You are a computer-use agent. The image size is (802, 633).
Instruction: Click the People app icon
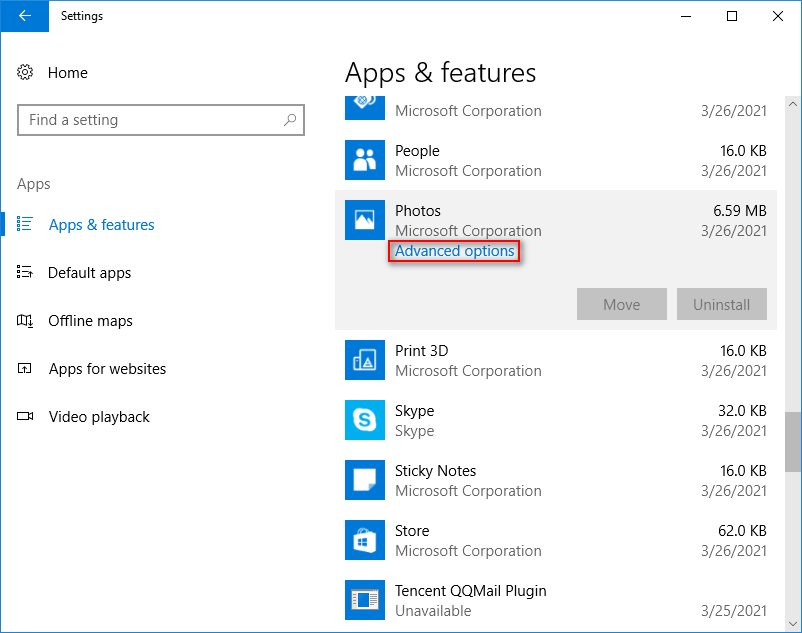coord(365,160)
